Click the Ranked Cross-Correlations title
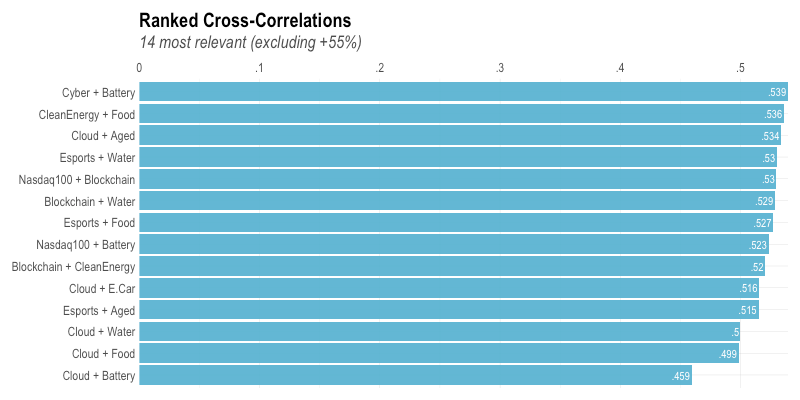800x400 pixels. point(245,20)
